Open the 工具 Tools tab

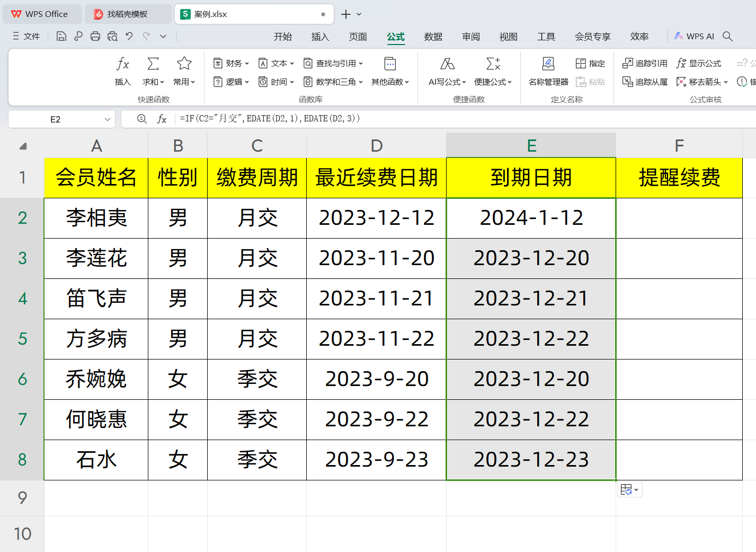[546, 37]
